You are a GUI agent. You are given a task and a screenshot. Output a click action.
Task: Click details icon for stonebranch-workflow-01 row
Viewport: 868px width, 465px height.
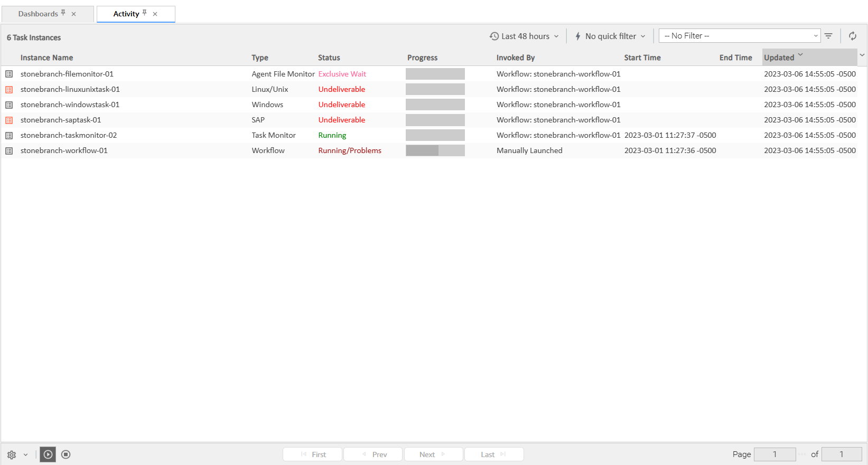click(9, 151)
